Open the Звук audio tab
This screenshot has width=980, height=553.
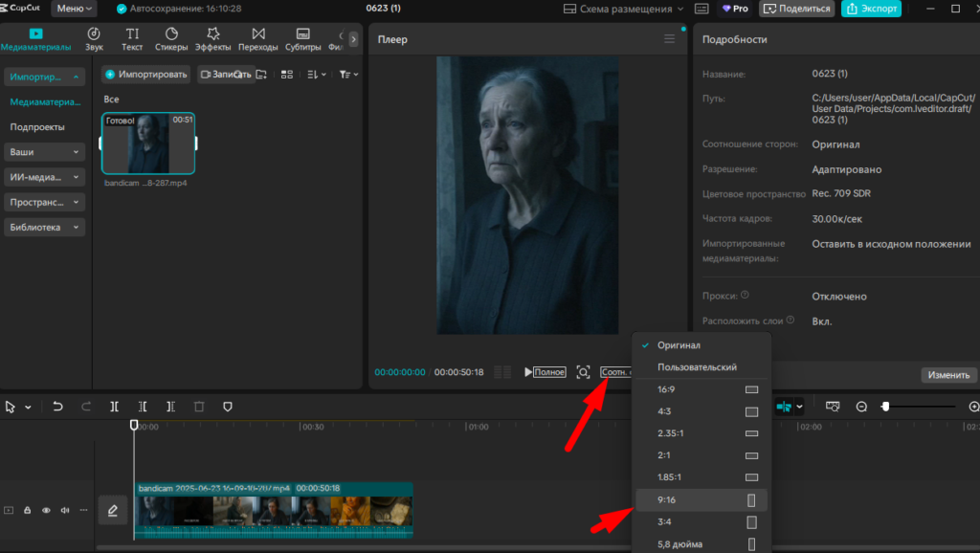click(94, 38)
